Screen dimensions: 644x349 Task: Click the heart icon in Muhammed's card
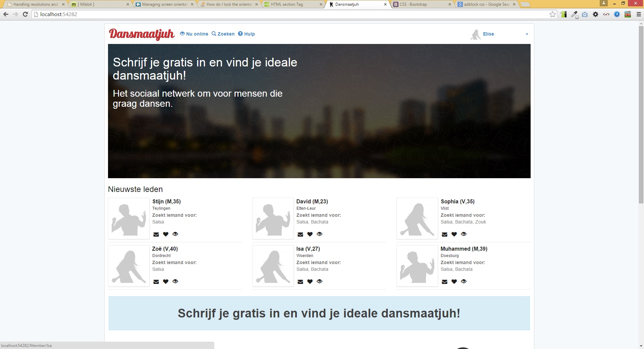[454, 282]
